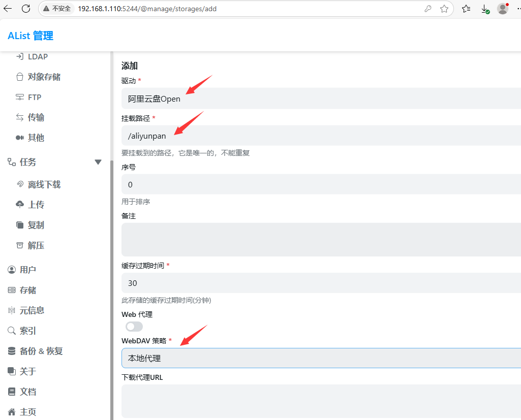
Task: Enable the Web 代理 switch
Action: 134,326
